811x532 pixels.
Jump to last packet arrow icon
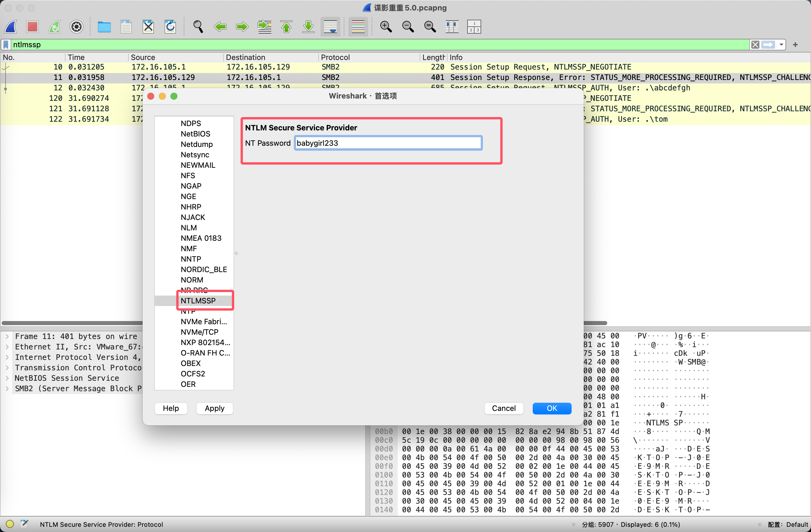pyautogui.click(x=308, y=27)
